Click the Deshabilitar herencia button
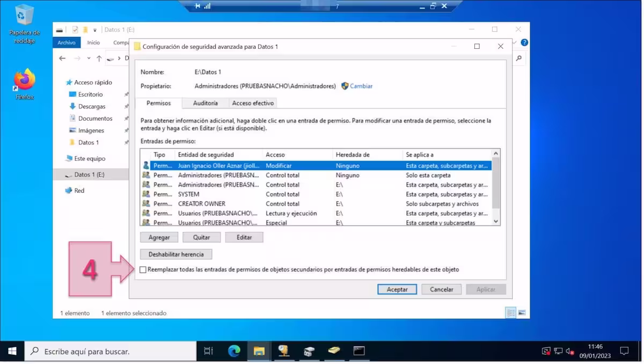 pyautogui.click(x=176, y=254)
